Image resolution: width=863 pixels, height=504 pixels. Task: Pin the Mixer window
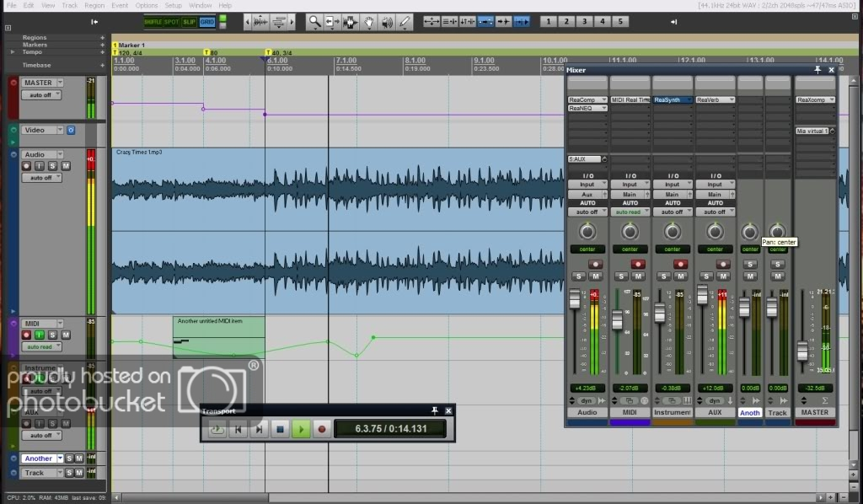pos(817,70)
